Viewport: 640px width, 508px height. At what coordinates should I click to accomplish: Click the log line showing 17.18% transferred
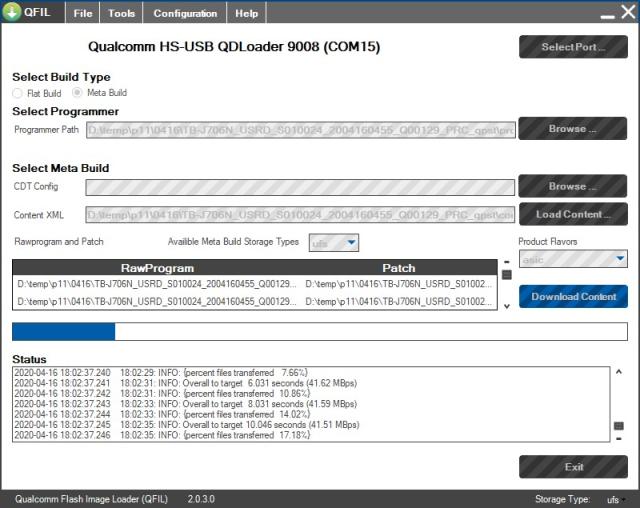162,435
